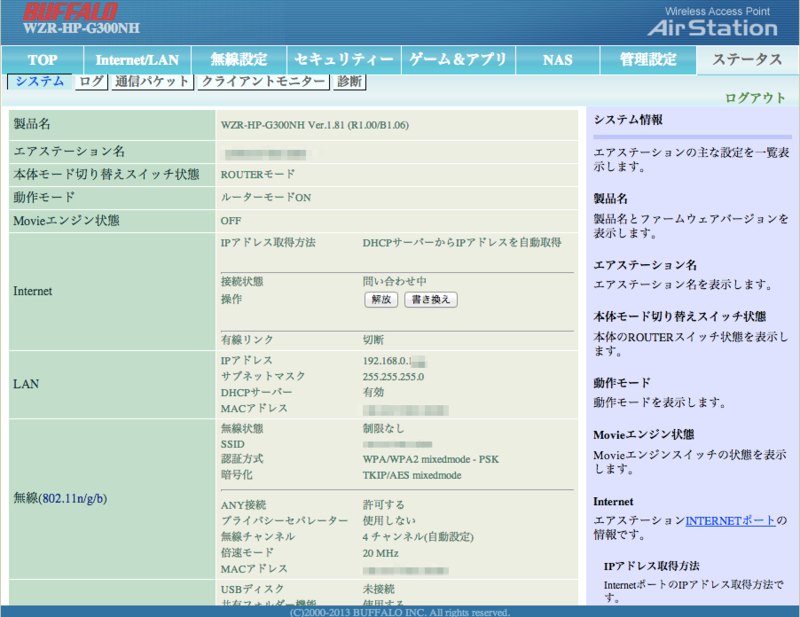800x617 pixels.
Task: Click the Movieエンジン状態 OFF value
Action: coord(231,221)
